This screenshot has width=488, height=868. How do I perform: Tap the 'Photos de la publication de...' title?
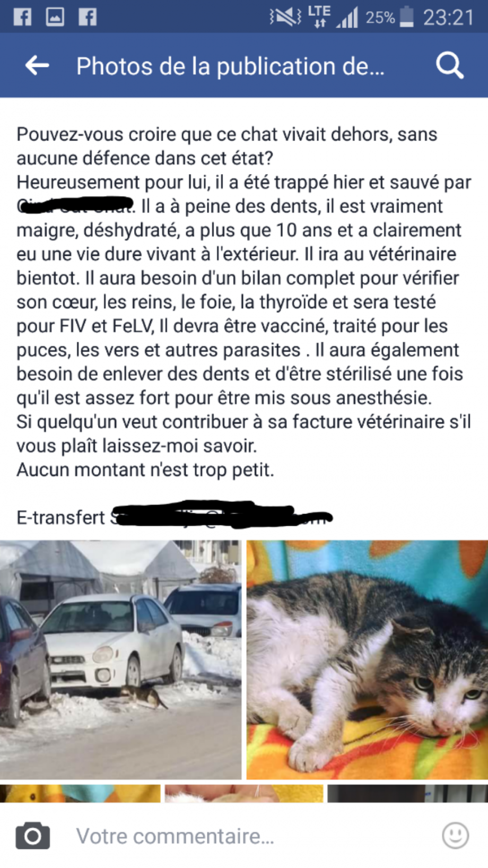click(230, 66)
